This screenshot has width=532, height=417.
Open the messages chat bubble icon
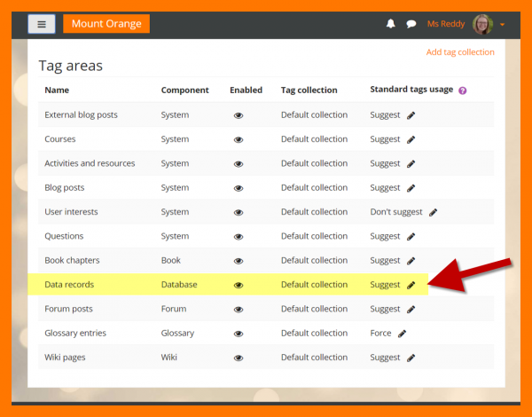point(411,24)
